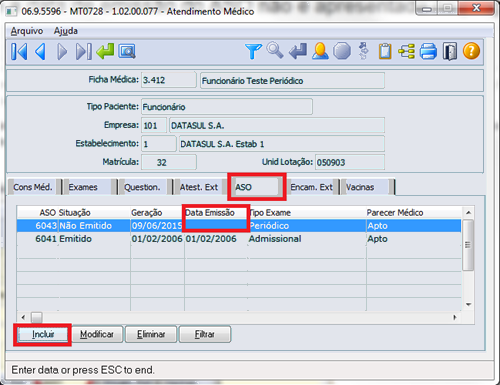
Task: Click the horizontal scrollbar thumb
Action: (x=37, y=317)
